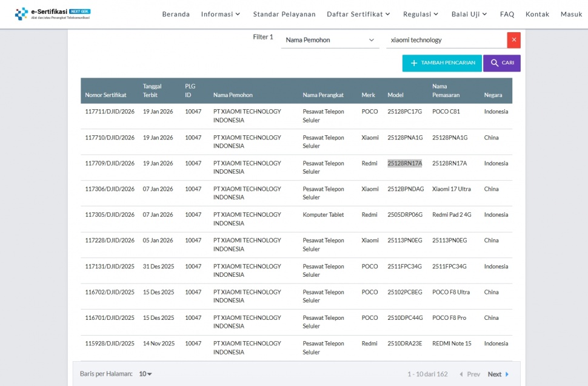
Task: Remove Filter 1 with red X button
Action: tap(514, 40)
